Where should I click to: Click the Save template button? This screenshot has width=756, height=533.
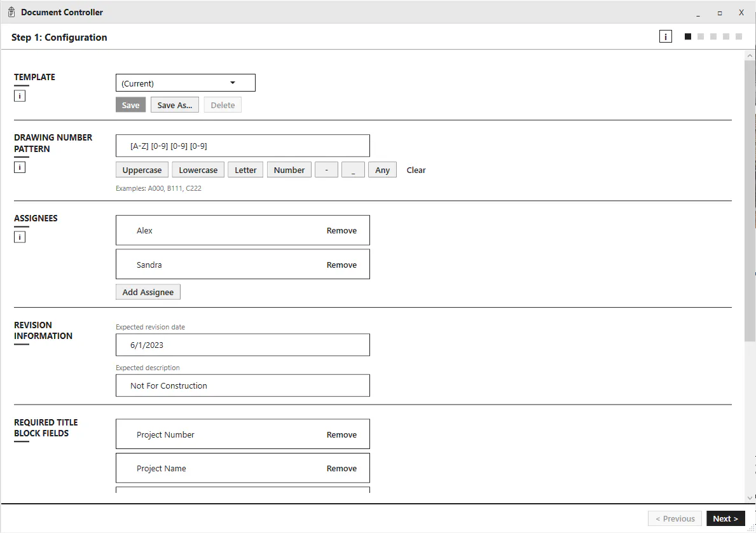(130, 105)
